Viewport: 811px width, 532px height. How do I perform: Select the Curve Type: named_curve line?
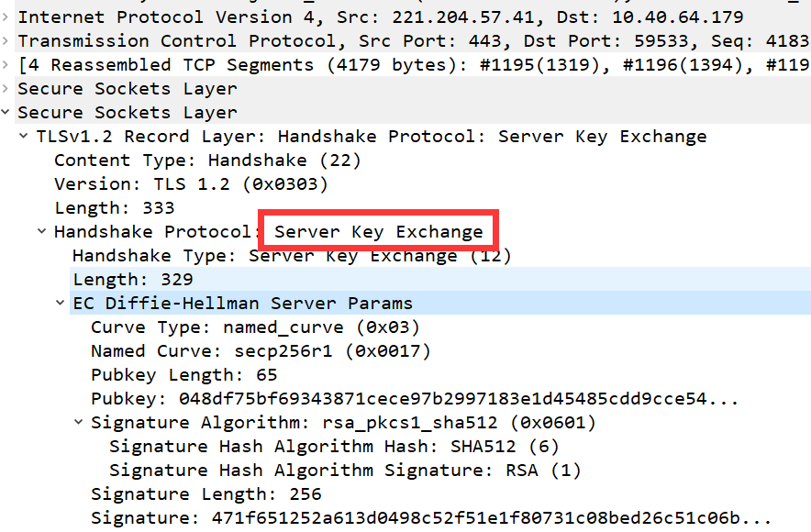(255, 327)
